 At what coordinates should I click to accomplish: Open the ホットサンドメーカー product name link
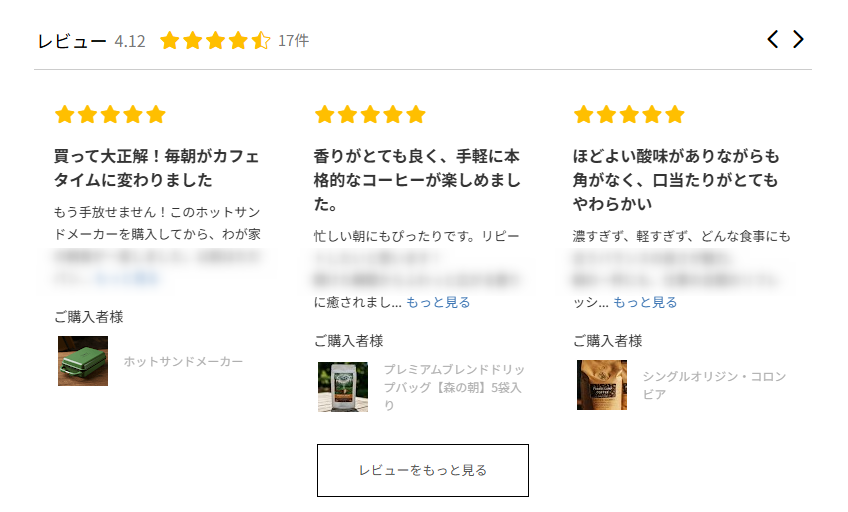[183, 361]
